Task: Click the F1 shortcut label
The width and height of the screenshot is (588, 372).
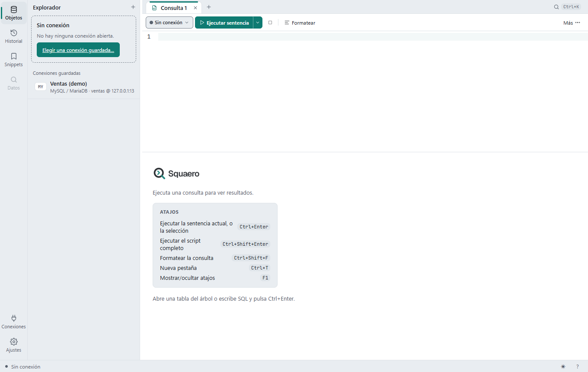Action: click(x=265, y=278)
